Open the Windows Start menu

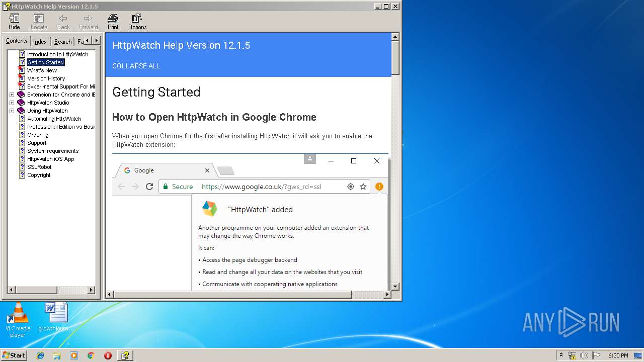(x=14, y=355)
